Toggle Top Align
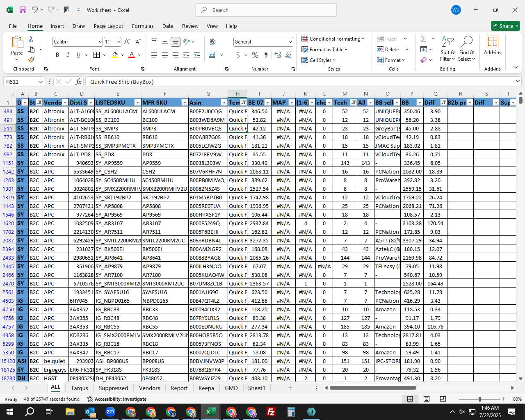525x420 pixels. coord(154,42)
